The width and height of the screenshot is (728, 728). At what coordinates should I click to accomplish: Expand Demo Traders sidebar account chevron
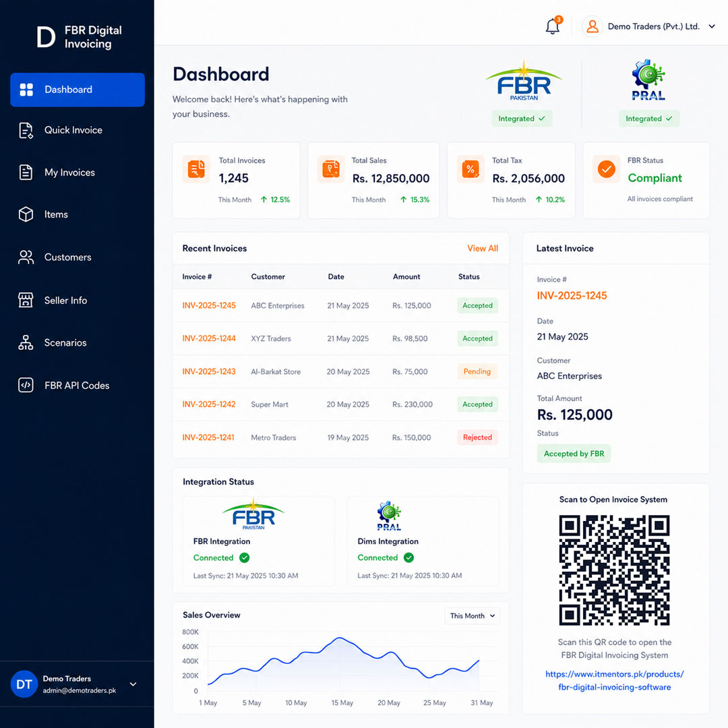tap(133, 684)
